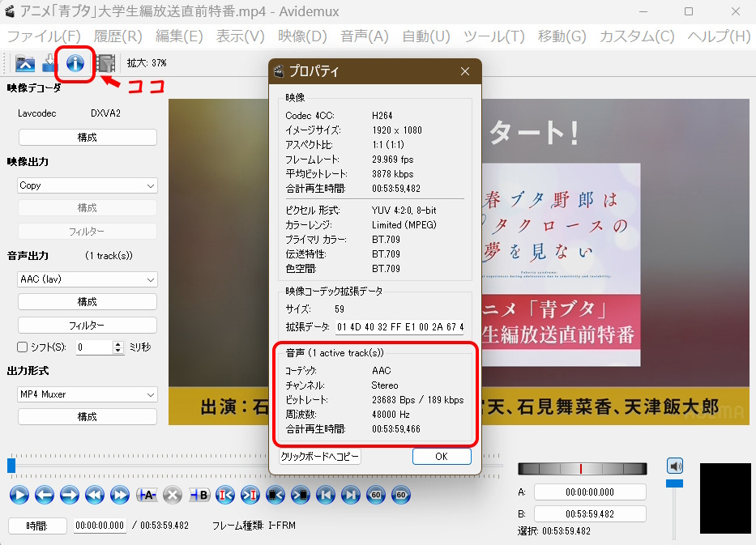This screenshot has width=756, height=545.
Task: Start playback with the Play button
Action: (19, 495)
